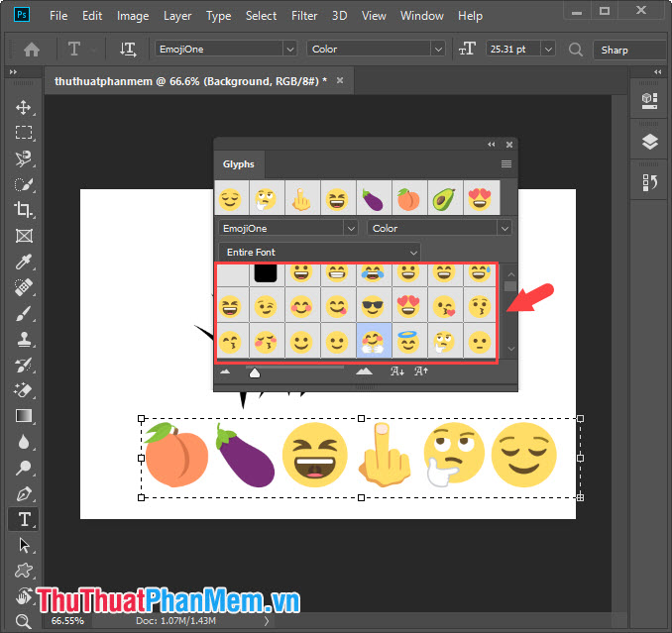Click scale up glyph button
Image resolution: width=672 pixels, height=633 pixels.
click(x=421, y=370)
